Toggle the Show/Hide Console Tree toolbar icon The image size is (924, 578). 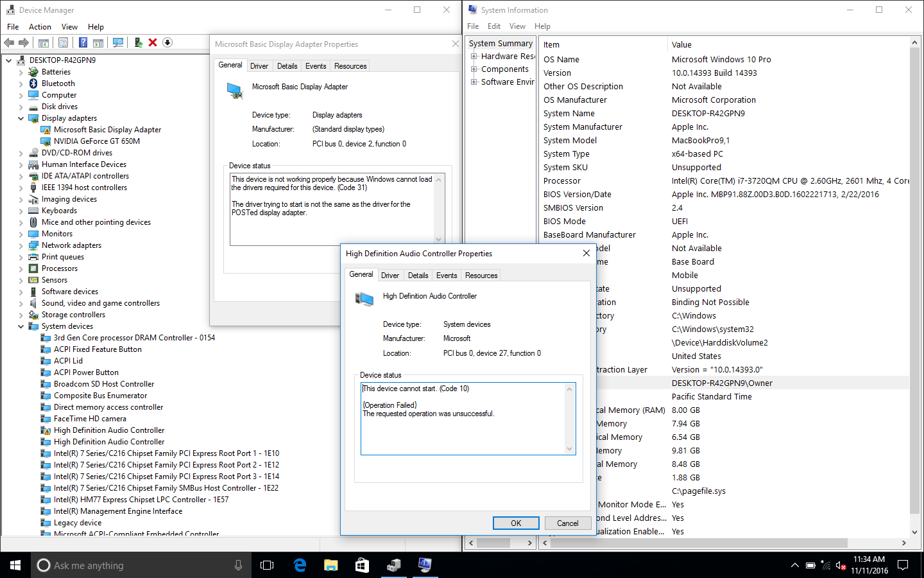click(x=44, y=42)
